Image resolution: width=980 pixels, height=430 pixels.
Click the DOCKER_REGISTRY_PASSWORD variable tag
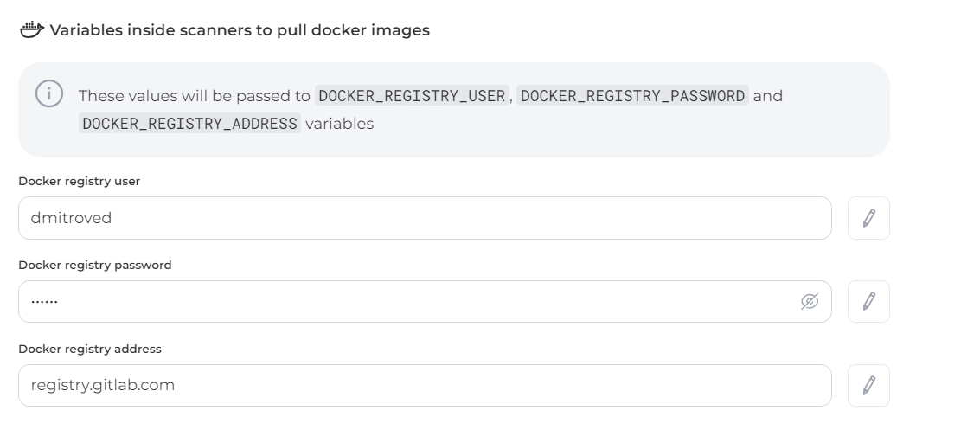[632, 96]
